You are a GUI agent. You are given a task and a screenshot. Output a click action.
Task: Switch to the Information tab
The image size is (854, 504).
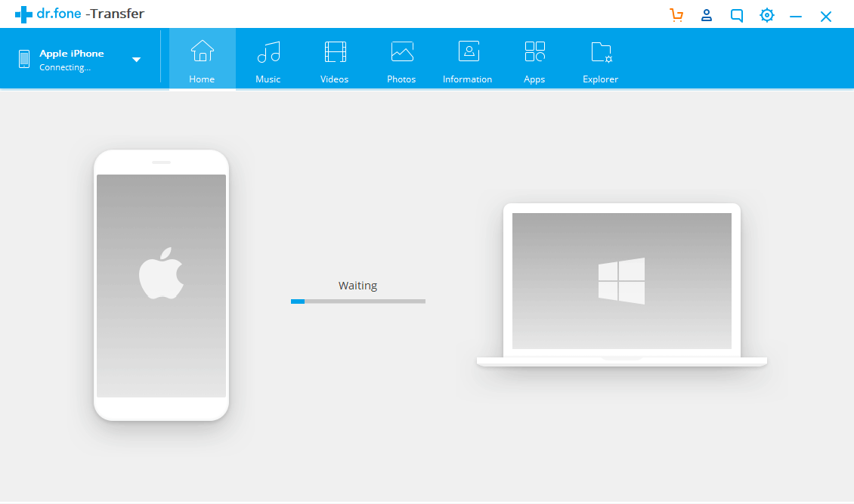tap(467, 60)
